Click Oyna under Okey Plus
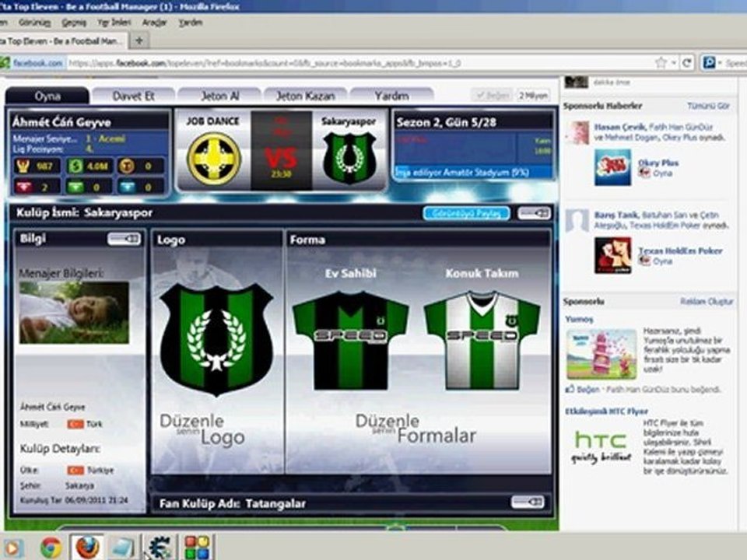 [x=662, y=173]
